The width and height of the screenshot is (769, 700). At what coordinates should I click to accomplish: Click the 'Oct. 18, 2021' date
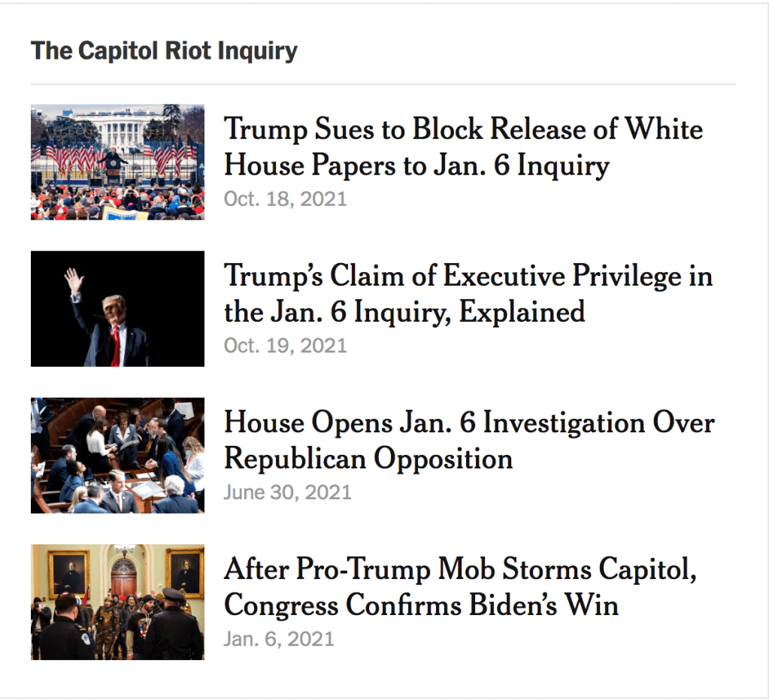click(x=285, y=199)
